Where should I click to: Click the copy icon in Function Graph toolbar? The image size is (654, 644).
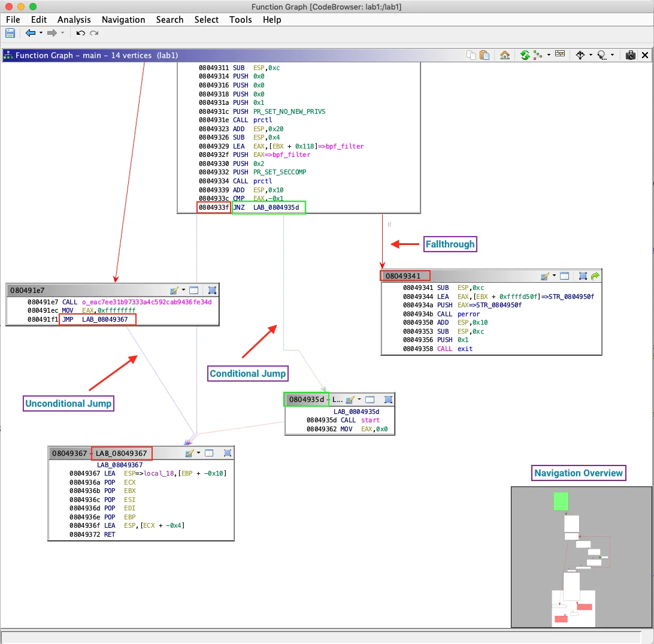pos(471,55)
